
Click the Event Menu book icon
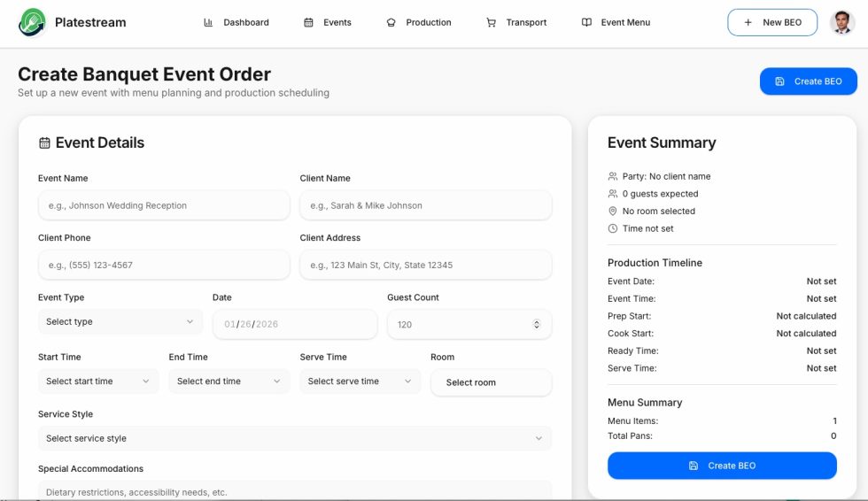(586, 23)
